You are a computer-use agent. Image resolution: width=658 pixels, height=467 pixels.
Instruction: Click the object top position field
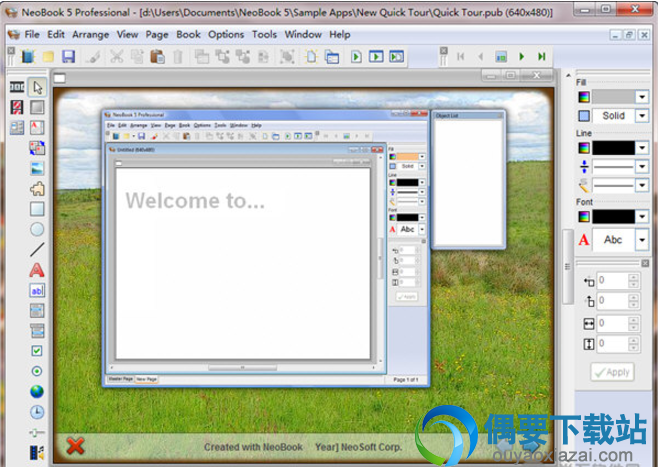pyautogui.click(x=613, y=300)
